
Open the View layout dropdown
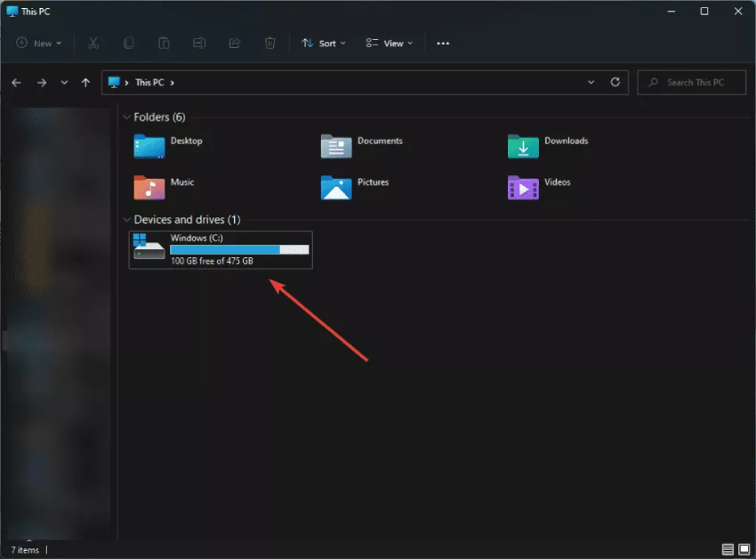point(390,43)
